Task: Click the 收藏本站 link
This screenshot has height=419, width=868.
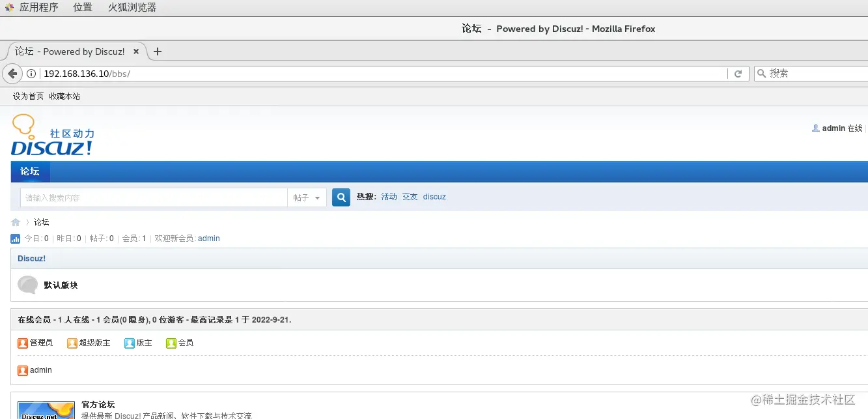Action: click(64, 96)
